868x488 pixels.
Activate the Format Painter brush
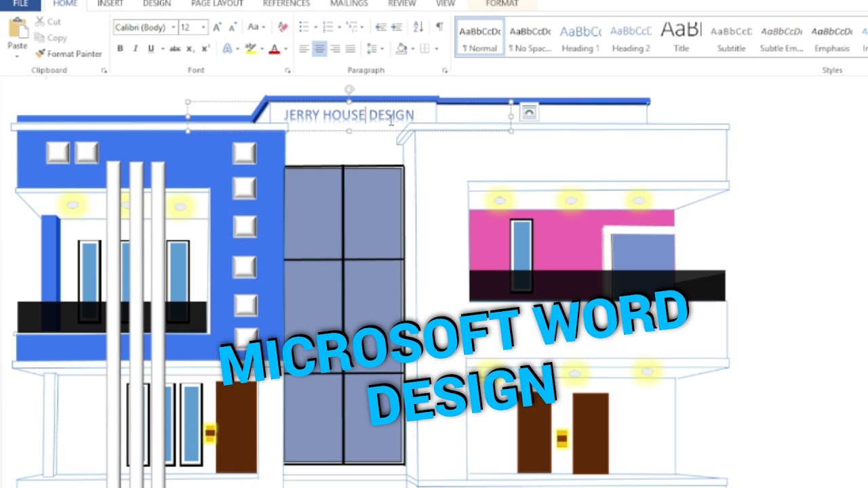click(40, 54)
